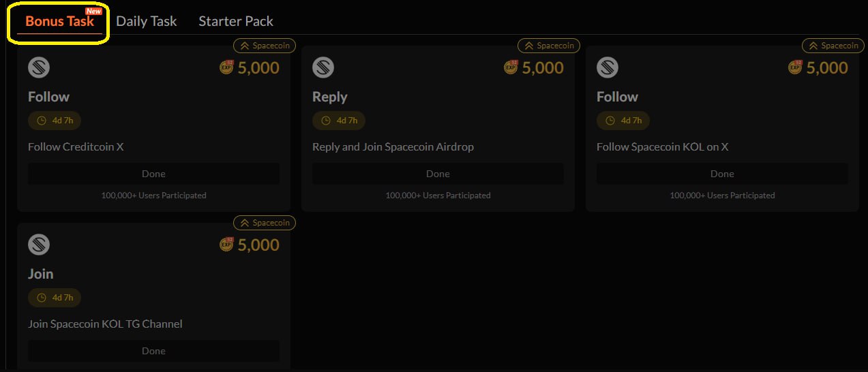Click EXP coin icon on Join card
The height and width of the screenshot is (372, 868).
[x=226, y=244]
